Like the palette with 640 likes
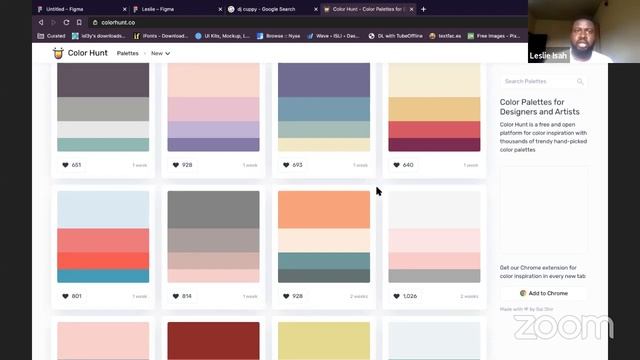The width and height of the screenshot is (640, 360). (403, 165)
